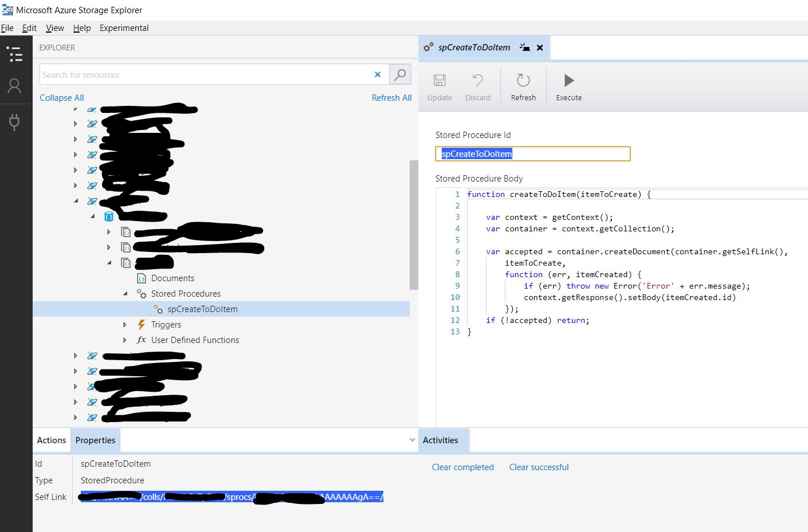This screenshot has height=532, width=808.
Task: Open the Account Management panel
Action: tap(15, 86)
